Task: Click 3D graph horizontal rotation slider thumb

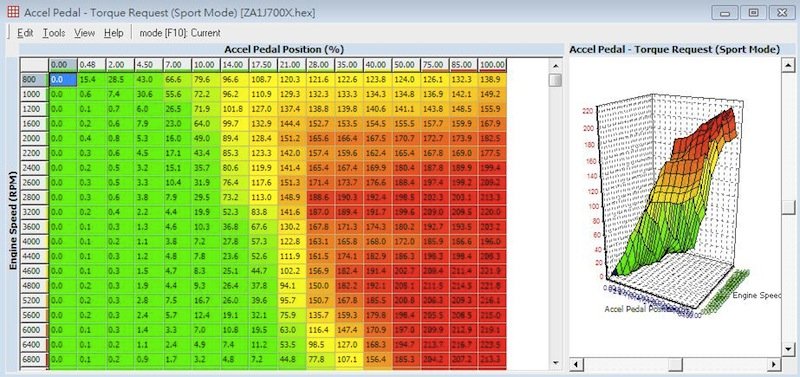Action: point(675,364)
